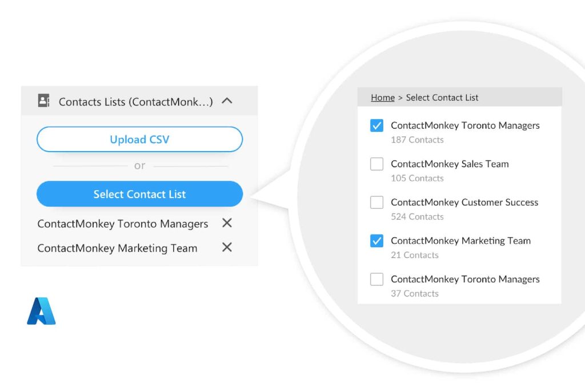Select the 37-contact ContactMonkey Toronto Managers checkbox

(x=376, y=279)
